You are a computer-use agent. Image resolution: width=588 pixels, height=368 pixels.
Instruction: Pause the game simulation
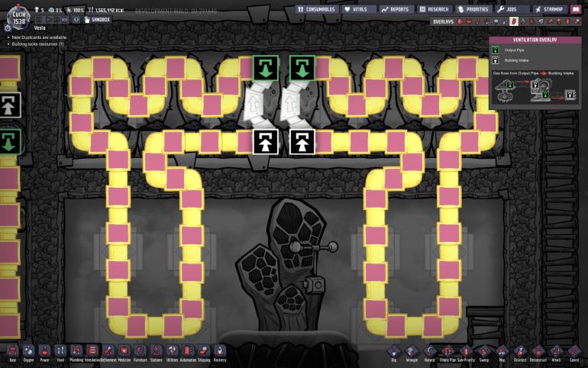[x=39, y=20]
